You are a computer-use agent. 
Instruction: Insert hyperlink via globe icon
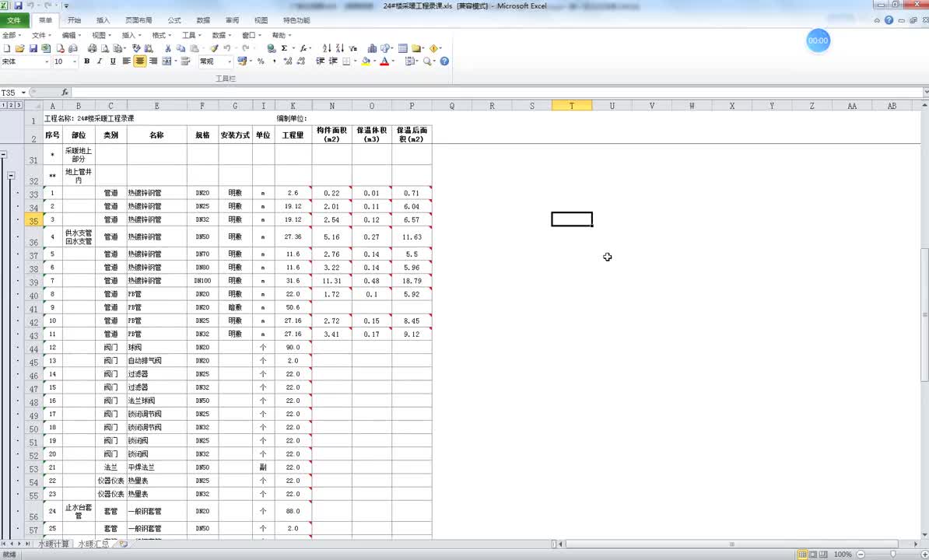272,48
